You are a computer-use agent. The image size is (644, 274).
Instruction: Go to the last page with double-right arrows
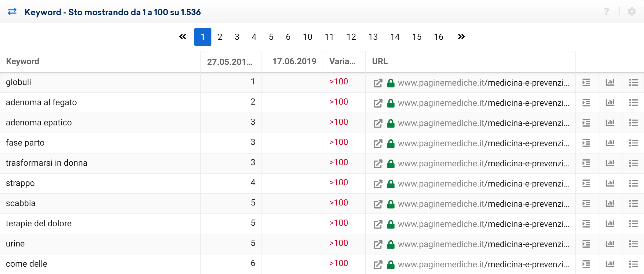tap(461, 37)
